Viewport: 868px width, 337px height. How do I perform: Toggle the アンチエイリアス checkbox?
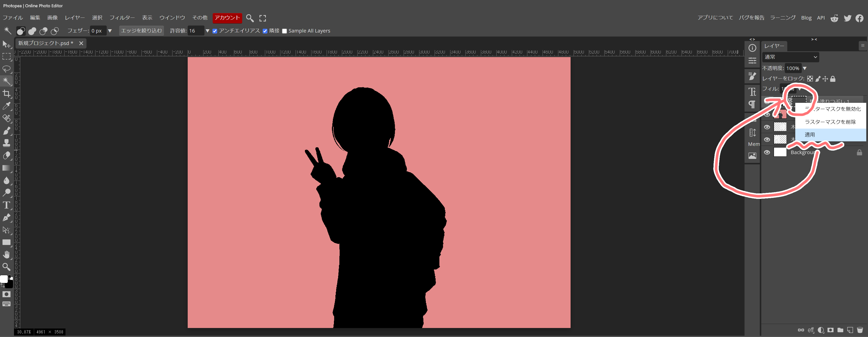pyautogui.click(x=215, y=31)
